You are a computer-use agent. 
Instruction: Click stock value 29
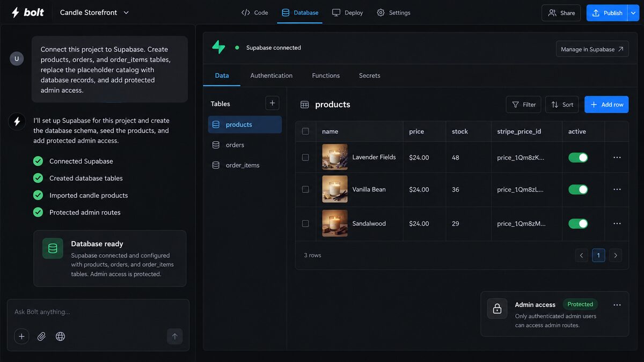pos(456,224)
